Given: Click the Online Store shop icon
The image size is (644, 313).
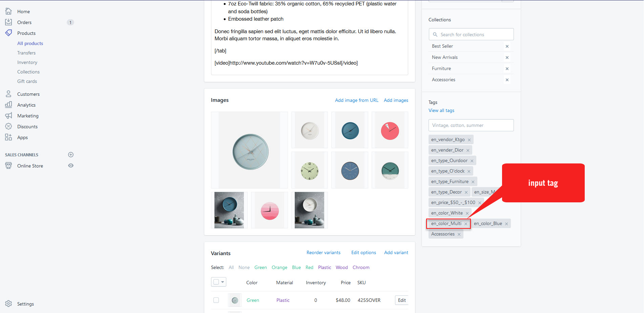Looking at the screenshot, I should pyautogui.click(x=8, y=165).
